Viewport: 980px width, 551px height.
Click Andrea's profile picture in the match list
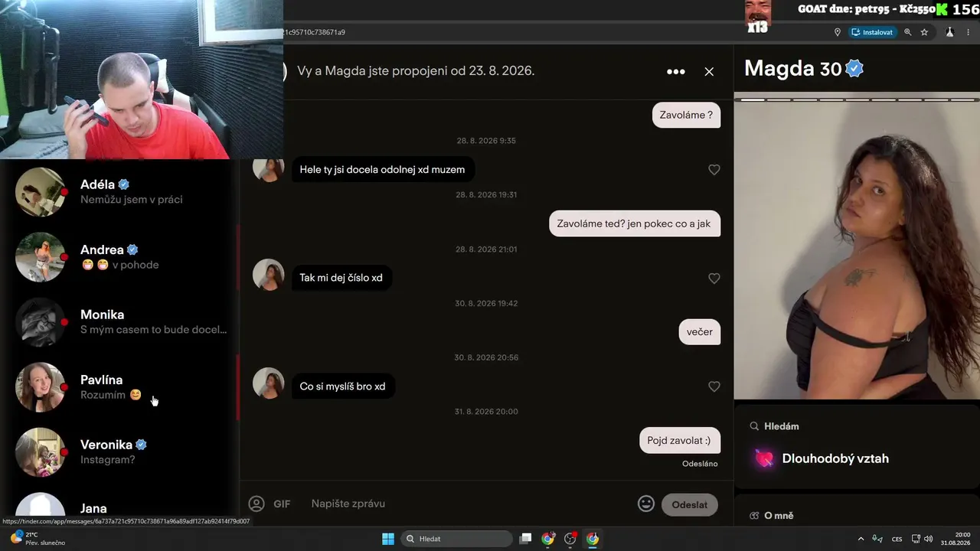[x=41, y=257]
